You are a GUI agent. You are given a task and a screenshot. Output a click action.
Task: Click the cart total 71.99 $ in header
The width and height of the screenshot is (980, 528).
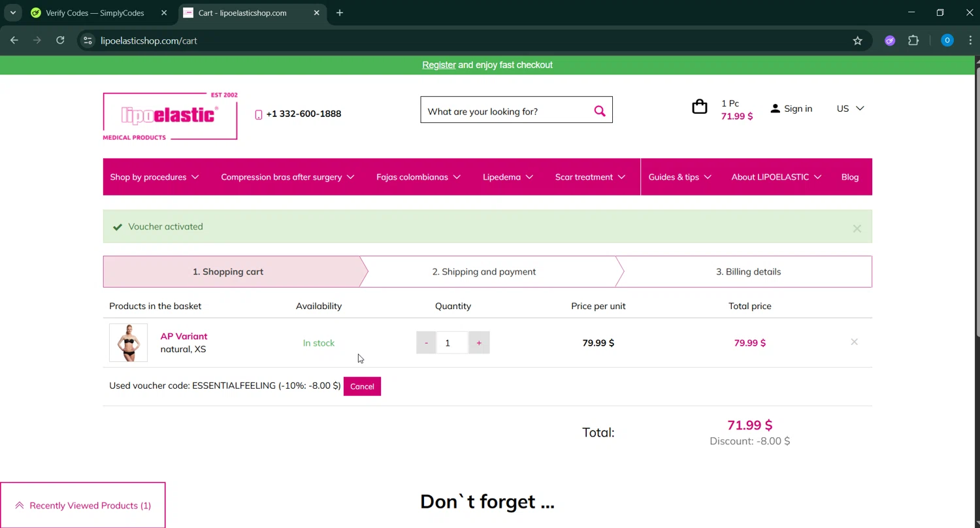[x=737, y=116]
